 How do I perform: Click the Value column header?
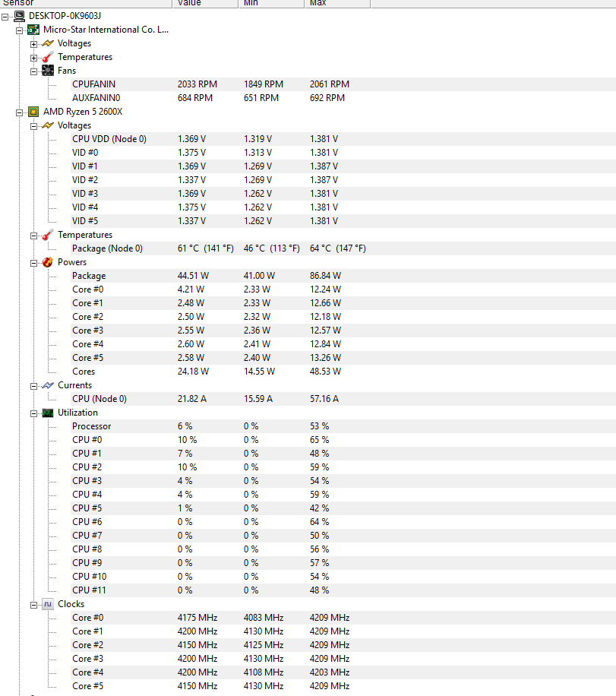(x=206, y=3)
